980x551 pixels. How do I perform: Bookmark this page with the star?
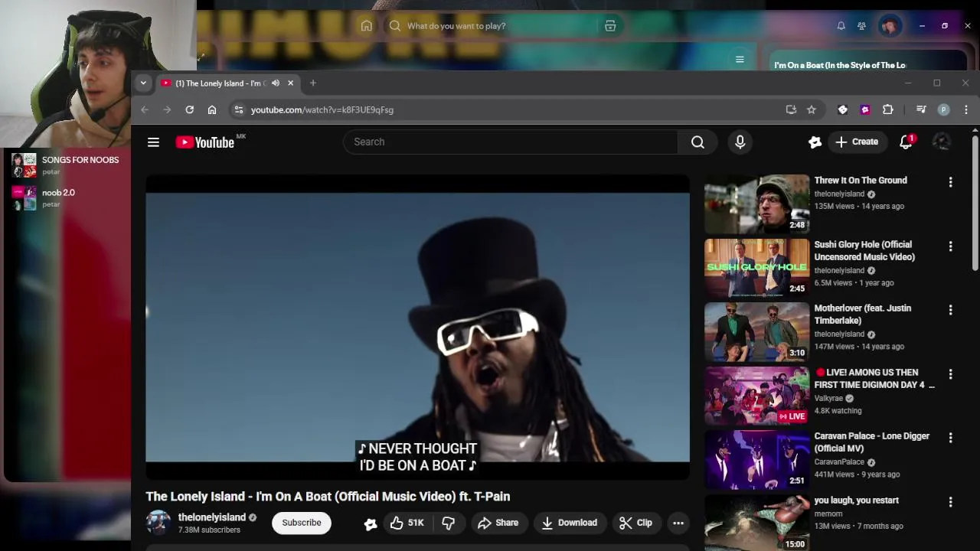pos(812,109)
